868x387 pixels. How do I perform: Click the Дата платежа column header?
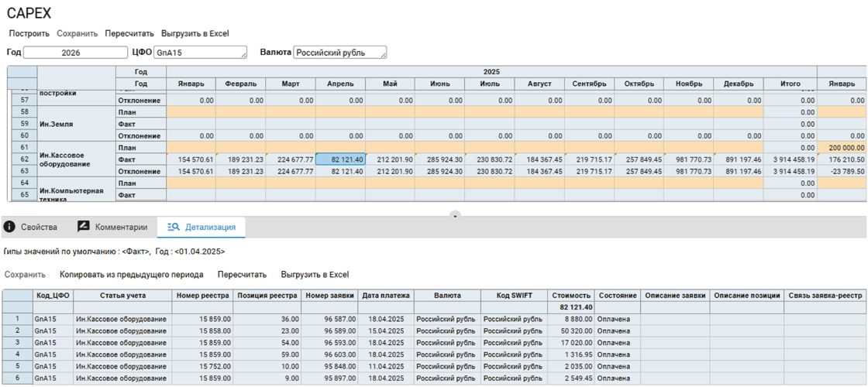click(x=385, y=296)
